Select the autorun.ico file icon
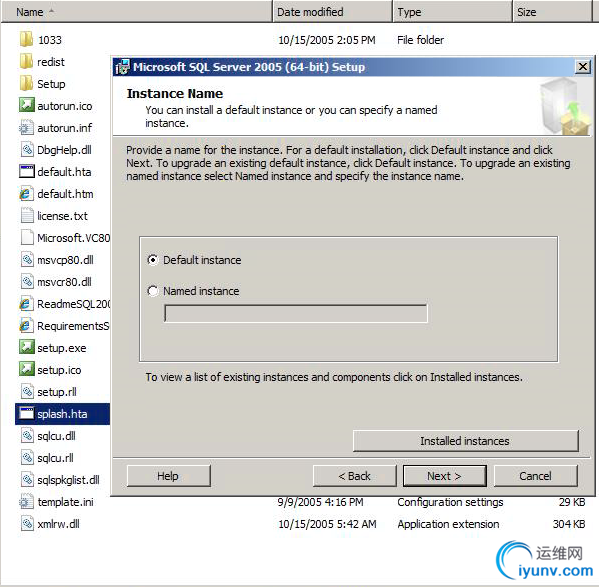Viewport: 599px width, 587px height. pos(26,105)
